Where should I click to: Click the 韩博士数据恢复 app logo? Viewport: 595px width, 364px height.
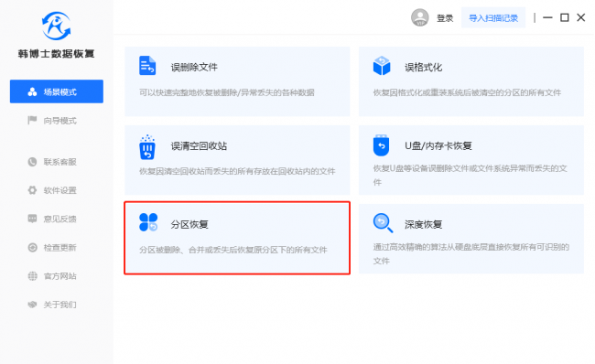[56, 26]
